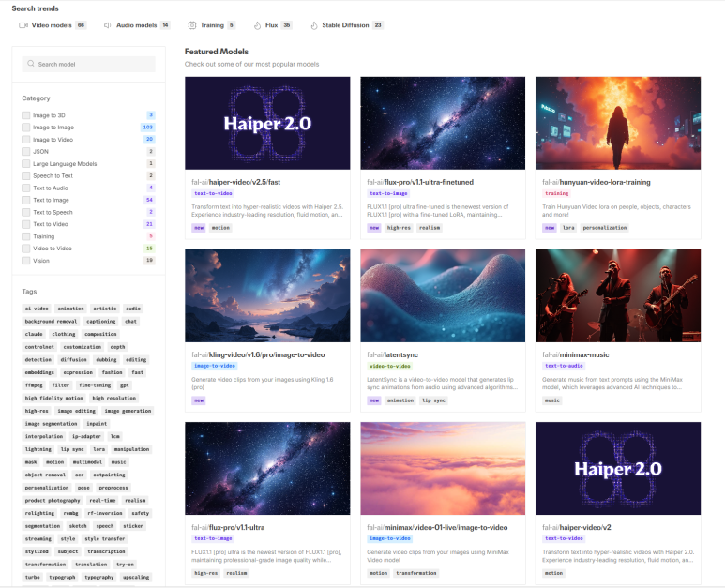This screenshot has height=588, width=725.
Task: Check the Text to Audio category
Action: [x=26, y=188]
